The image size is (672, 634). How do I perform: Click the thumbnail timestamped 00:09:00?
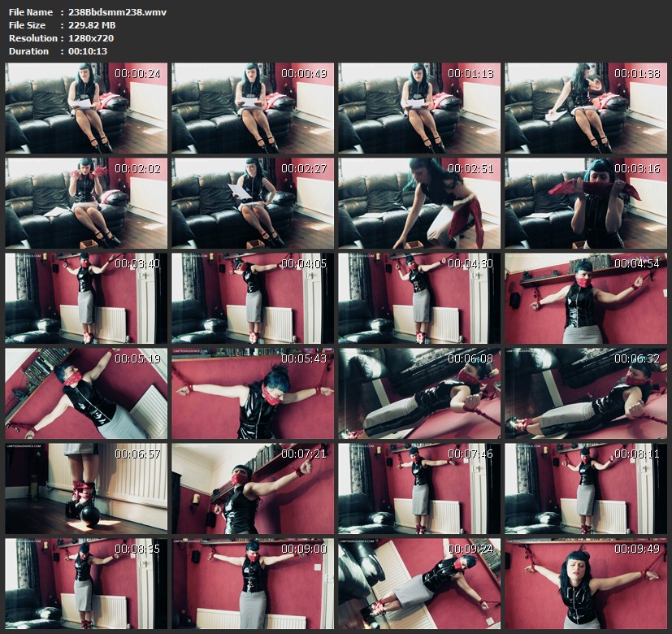(253, 584)
